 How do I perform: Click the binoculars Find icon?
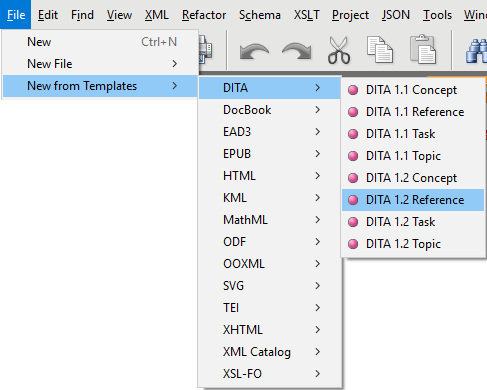point(477,51)
